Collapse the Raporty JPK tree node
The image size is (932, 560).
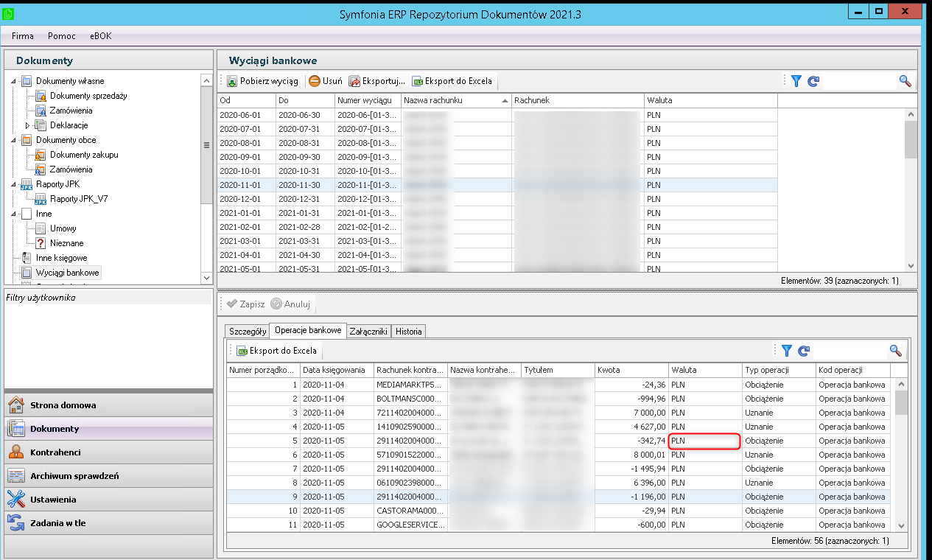[x=14, y=184]
